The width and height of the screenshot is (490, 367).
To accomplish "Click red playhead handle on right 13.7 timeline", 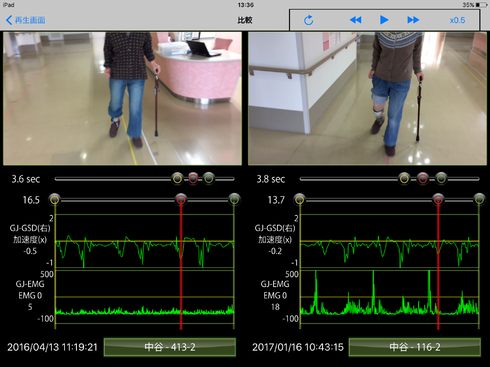I will (x=438, y=199).
